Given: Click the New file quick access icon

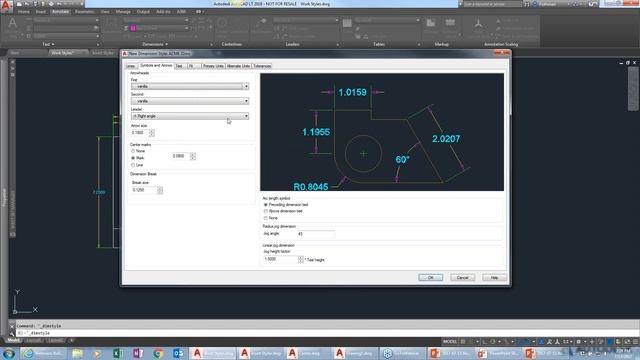Looking at the screenshot, I should pos(19,4).
